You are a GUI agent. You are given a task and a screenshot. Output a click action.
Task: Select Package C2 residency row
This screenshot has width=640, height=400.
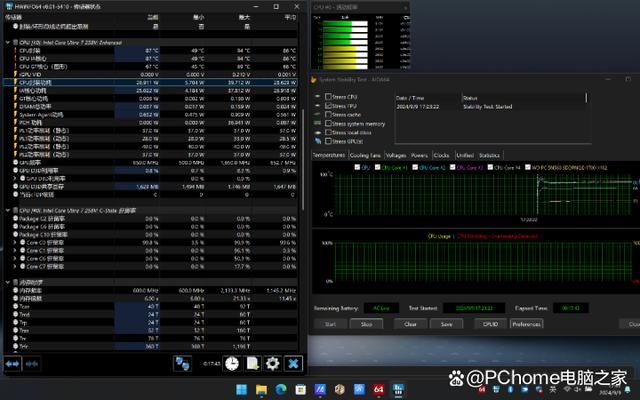click(150, 219)
